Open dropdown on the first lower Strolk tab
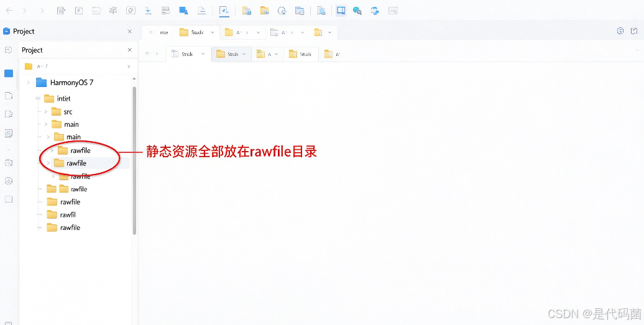The image size is (644, 325). tap(203, 54)
